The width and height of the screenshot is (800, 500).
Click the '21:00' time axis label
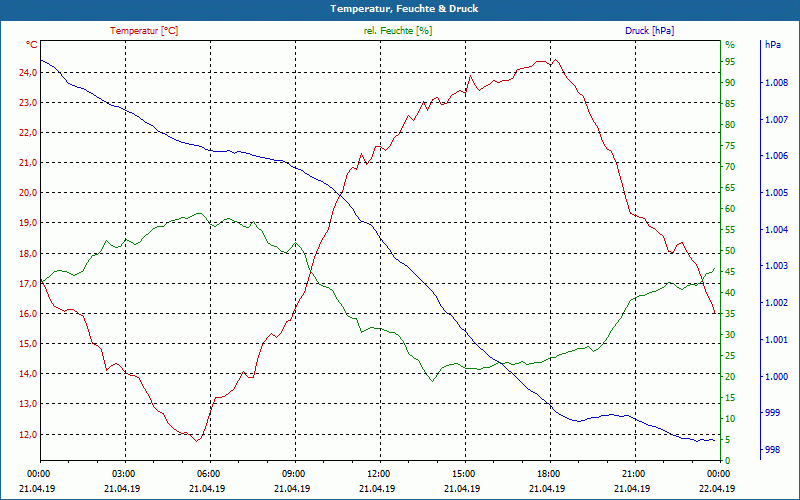click(633, 473)
